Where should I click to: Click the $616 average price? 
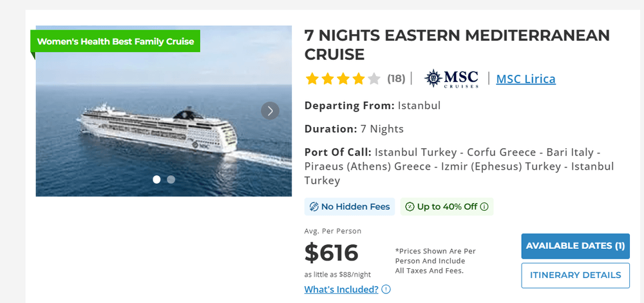tap(332, 253)
